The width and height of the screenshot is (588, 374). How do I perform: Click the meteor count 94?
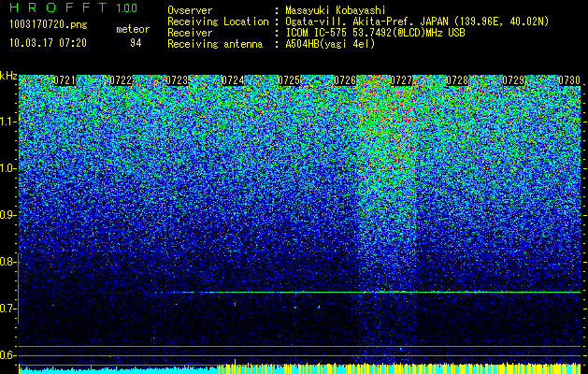pyautogui.click(x=136, y=43)
